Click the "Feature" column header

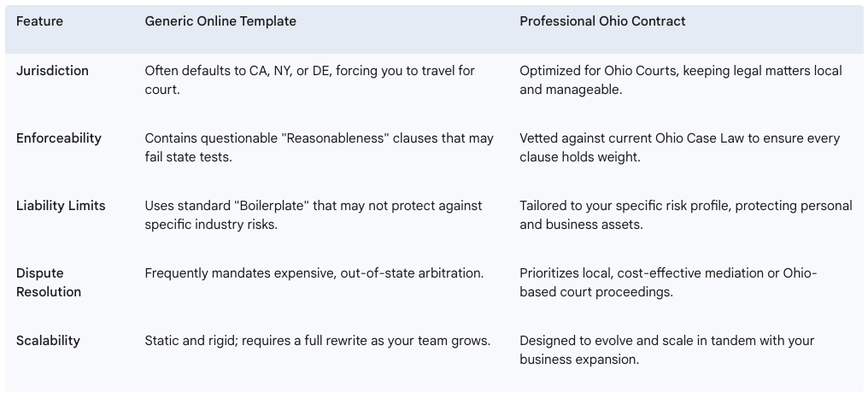pyautogui.click(x=39, y=21)
